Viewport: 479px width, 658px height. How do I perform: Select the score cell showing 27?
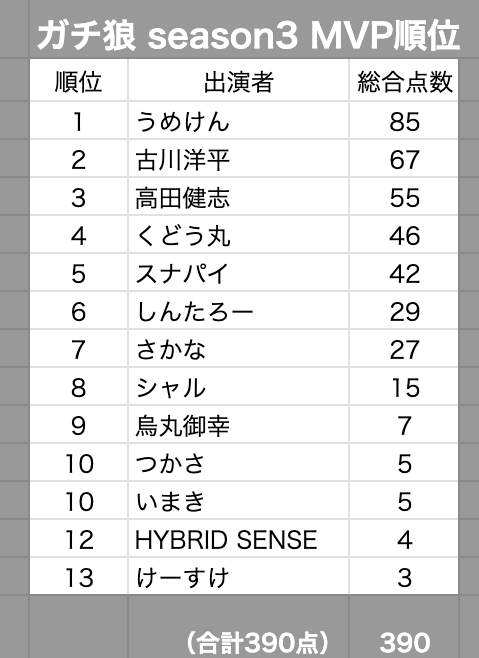(404, 349)
